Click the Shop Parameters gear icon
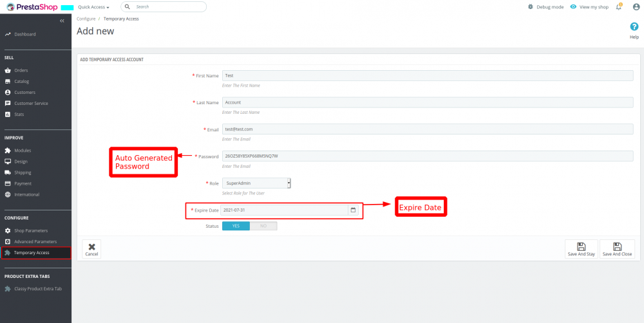Image resolution: width=644 pixels, height=323 pixels. (7, 230)
